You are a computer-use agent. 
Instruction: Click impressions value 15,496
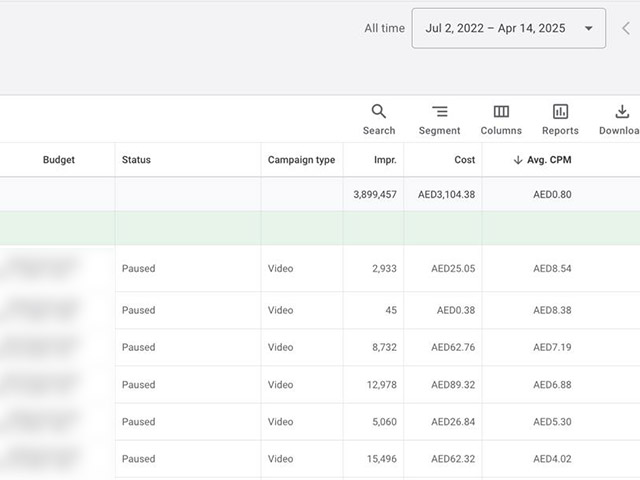pos(382,459)
